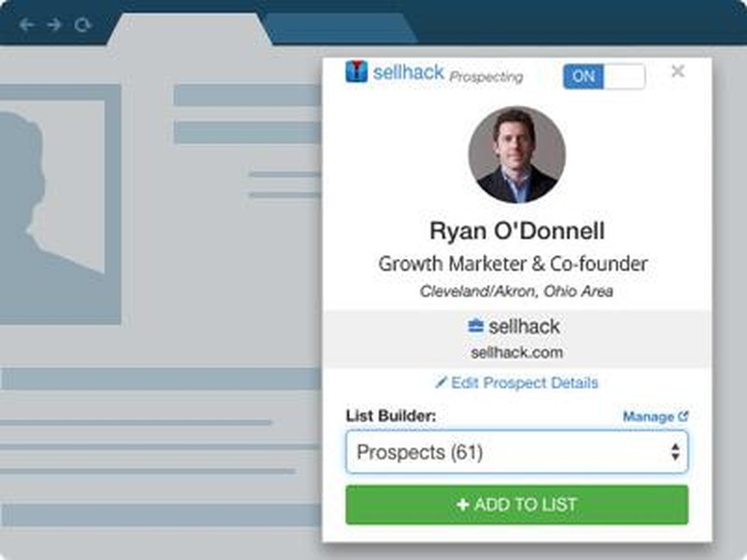Click the browser forward arrow
This screenshot has width=747, height=560.
(x=54, y=25)
